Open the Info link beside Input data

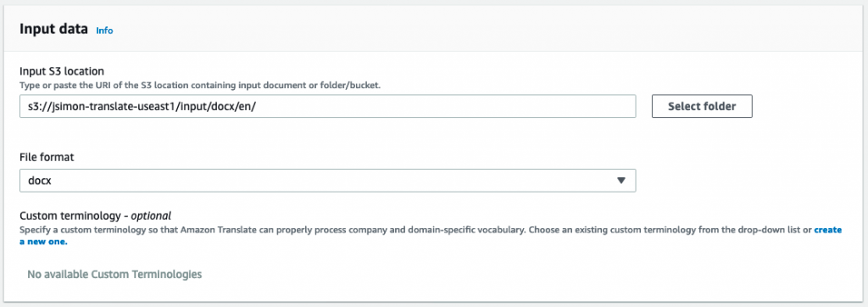[x=104, y=31]
